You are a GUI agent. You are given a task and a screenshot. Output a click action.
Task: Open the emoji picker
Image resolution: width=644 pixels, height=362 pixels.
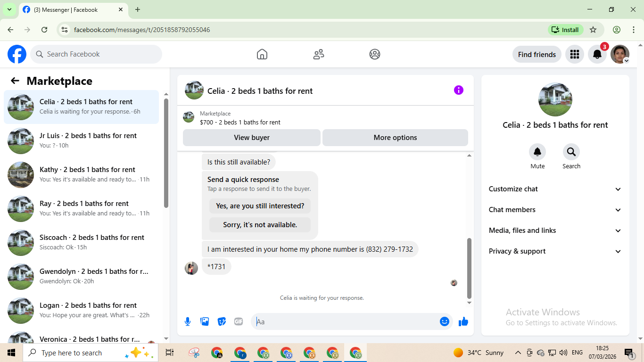click(445, 321)
